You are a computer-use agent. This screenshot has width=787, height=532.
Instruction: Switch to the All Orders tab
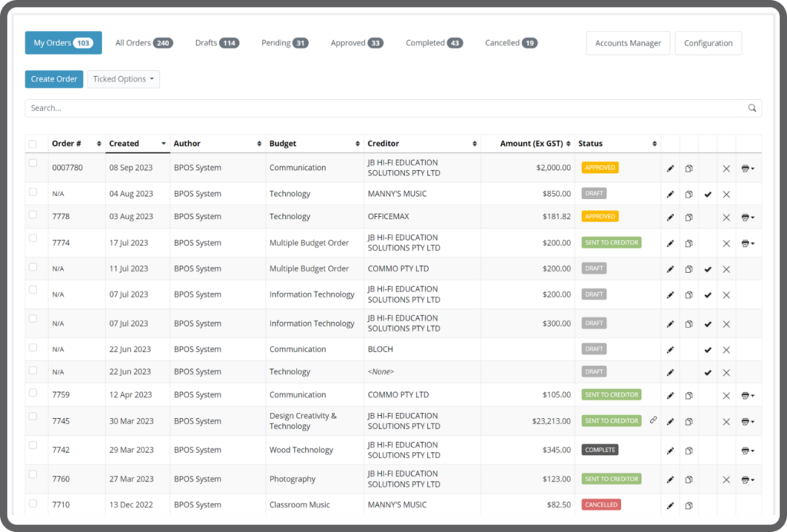144,42
